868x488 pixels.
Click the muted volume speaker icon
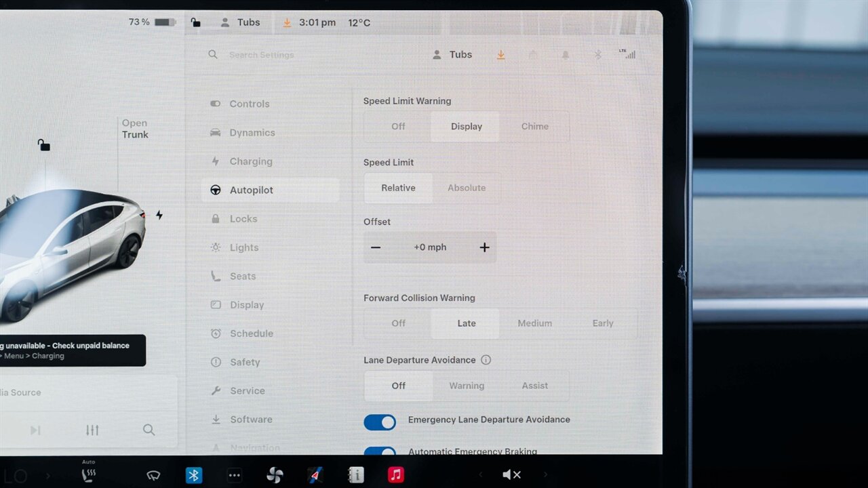point(511,475)
